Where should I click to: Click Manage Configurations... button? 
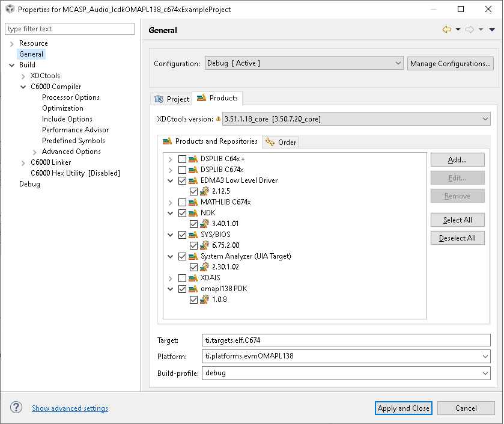pos(451,63)
